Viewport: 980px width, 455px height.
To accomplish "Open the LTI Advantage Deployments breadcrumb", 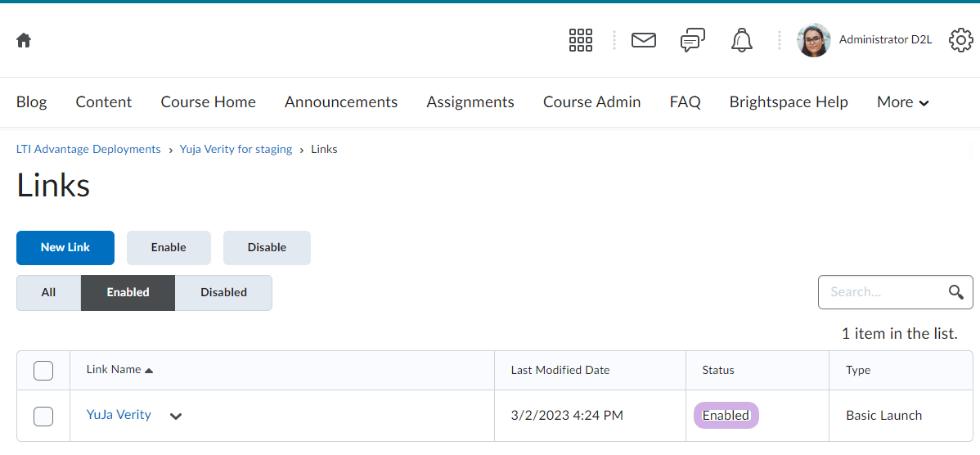I will tap(88, 149).
